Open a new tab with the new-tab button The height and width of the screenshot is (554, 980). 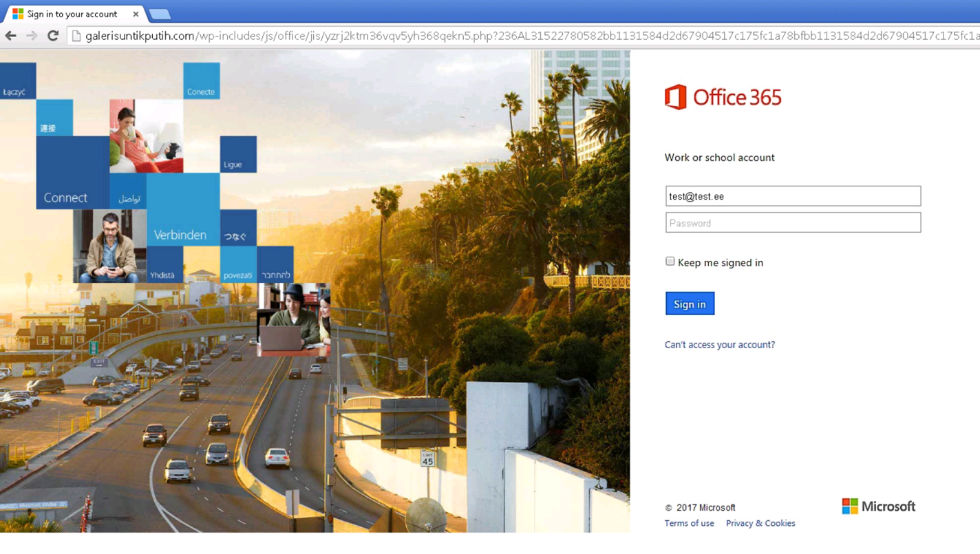pyautogui.click(x=160, y=14)
